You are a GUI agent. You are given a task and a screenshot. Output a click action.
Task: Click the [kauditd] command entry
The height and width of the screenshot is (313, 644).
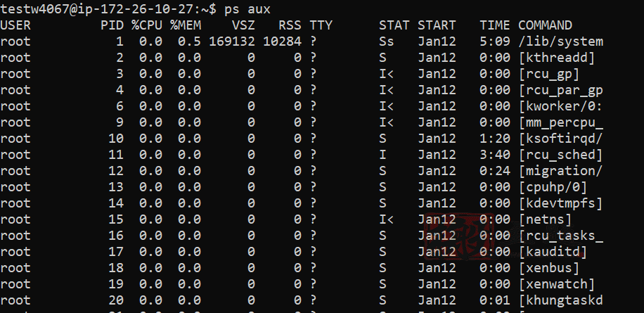pyautogui.click(x=553, y=251)
